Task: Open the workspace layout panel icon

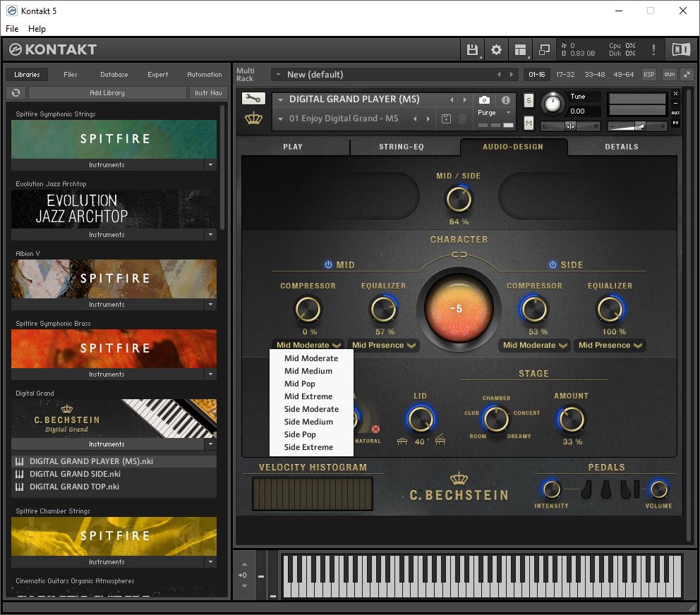Action: [520, 49]
